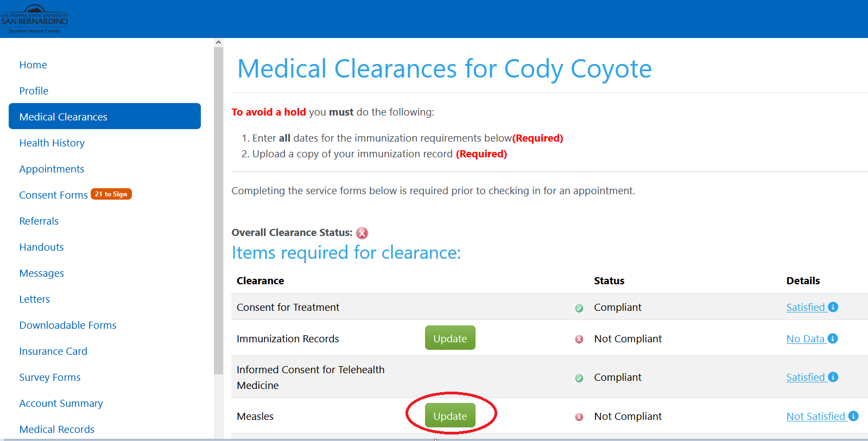Image resolution: width=868 pixels, height=441 pixels.
Task: Click the CSUSB Student Health Center logo
Action: click(x=35, y=20)
